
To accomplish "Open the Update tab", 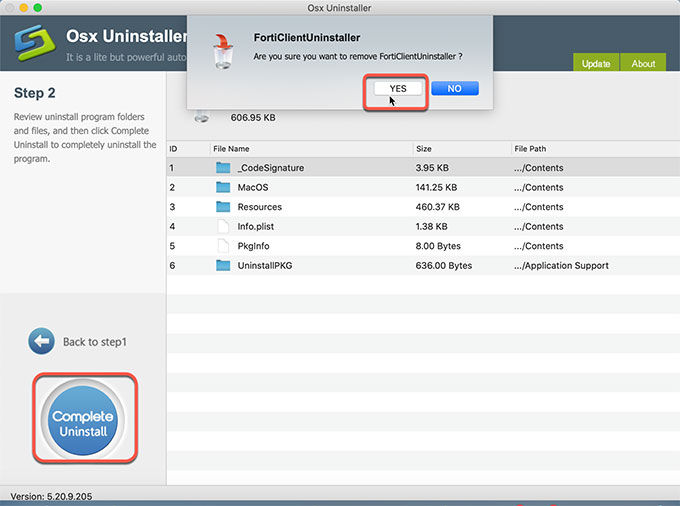I will coord(596,63).
